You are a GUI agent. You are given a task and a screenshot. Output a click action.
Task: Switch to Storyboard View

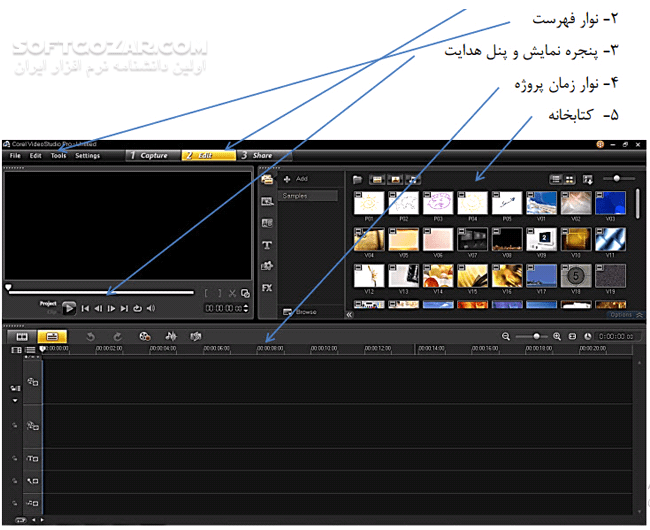pyautogui.click(x=22, y=336)
